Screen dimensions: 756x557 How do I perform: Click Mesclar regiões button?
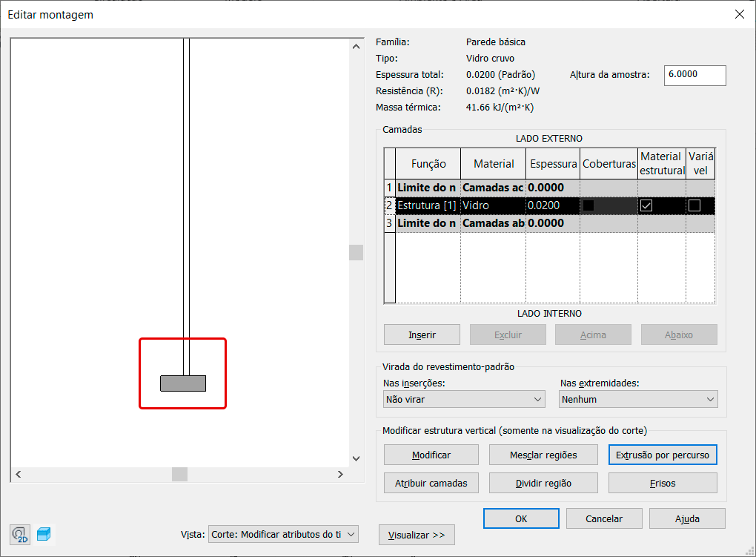click(x=545, y=455)
